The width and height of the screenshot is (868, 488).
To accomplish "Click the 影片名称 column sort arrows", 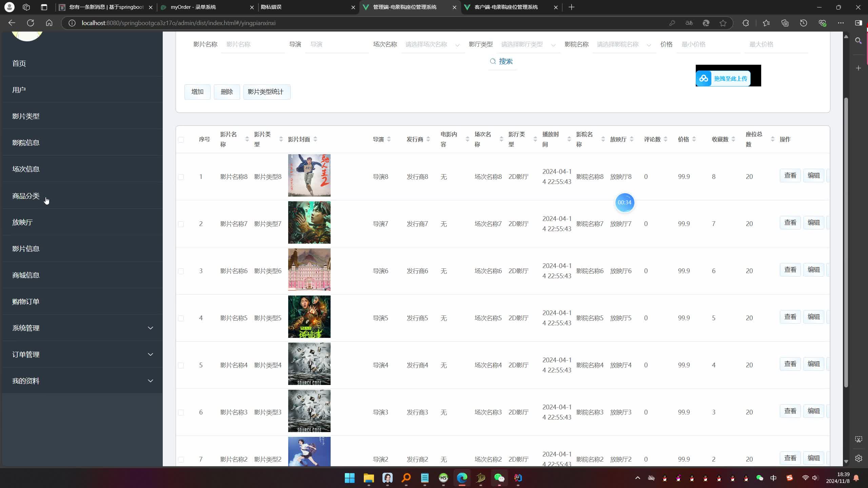I will point(247,139).
